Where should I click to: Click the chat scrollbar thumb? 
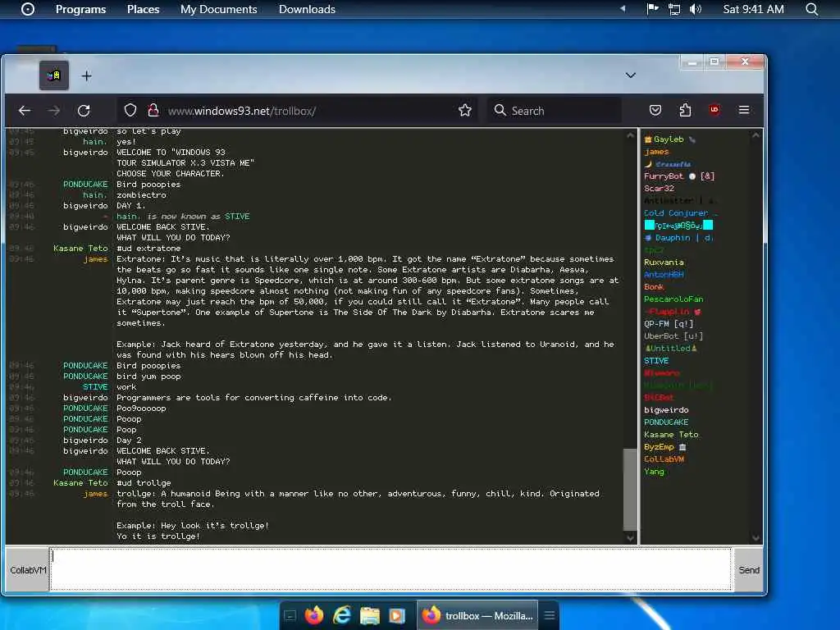[x=630, y=490]
